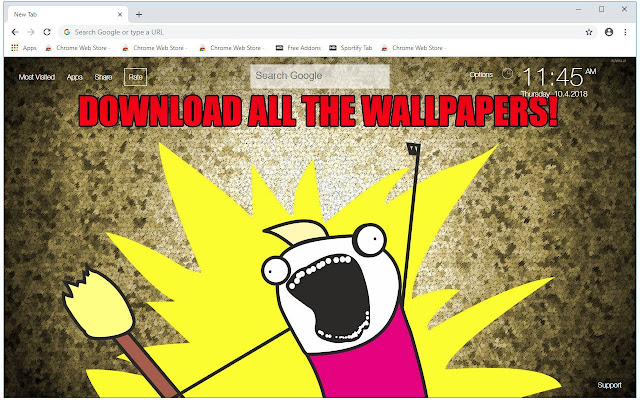Open the Apps menu on the wallpaper page
The image size is (640, 400).
(74, 77)
